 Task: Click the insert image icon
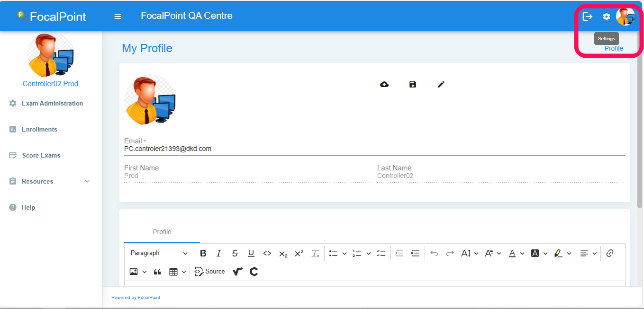coord(134,272)
